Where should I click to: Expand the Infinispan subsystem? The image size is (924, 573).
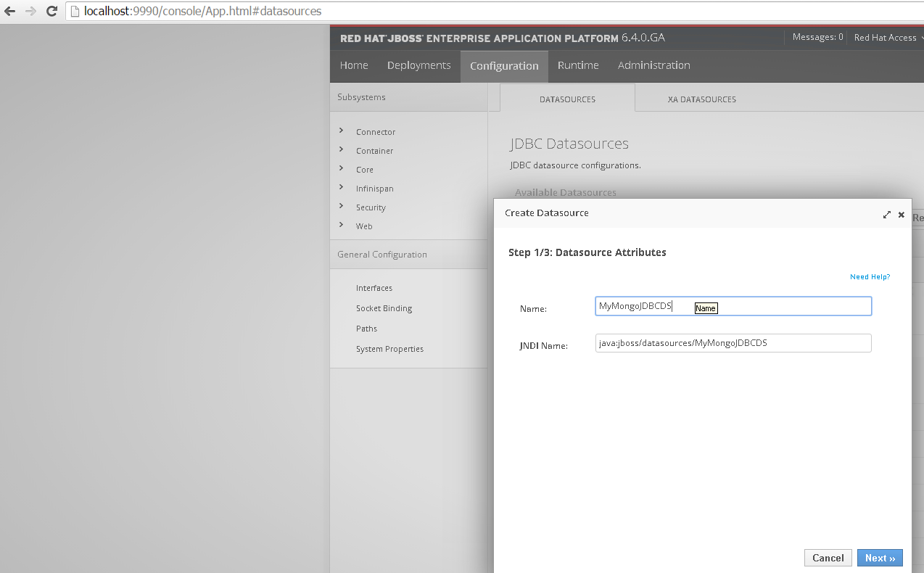coord(342,188)
